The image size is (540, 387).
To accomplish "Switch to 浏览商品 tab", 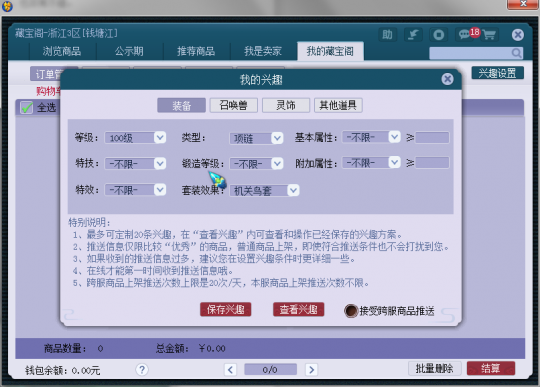I will [x=62, y=51].
